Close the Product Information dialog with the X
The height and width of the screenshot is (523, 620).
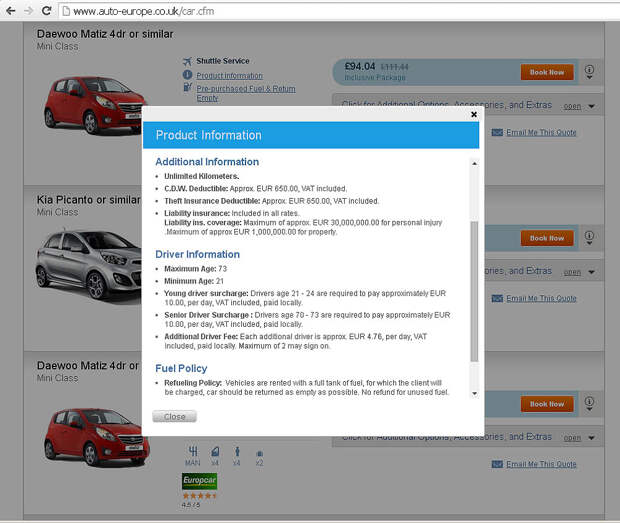(x=474, y=114)
